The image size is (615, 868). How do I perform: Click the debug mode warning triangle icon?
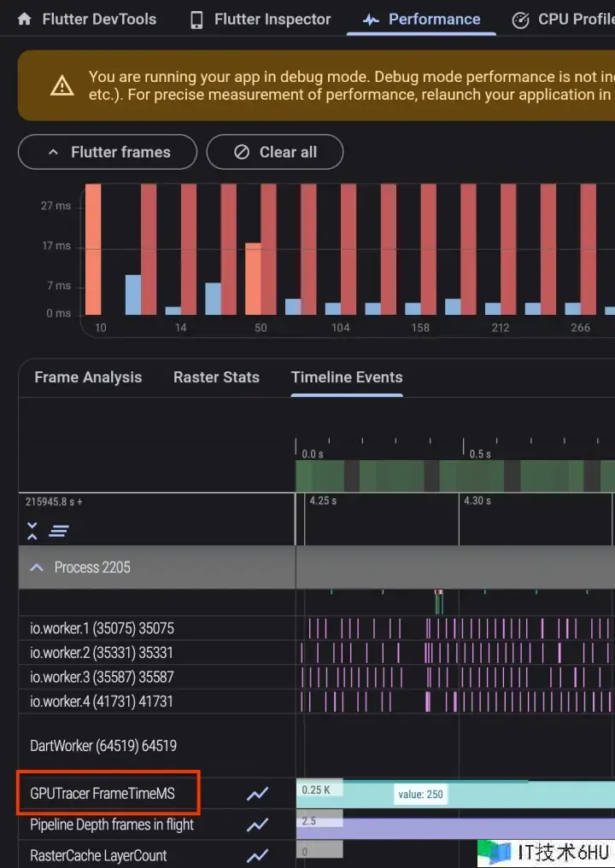point(61,85)
